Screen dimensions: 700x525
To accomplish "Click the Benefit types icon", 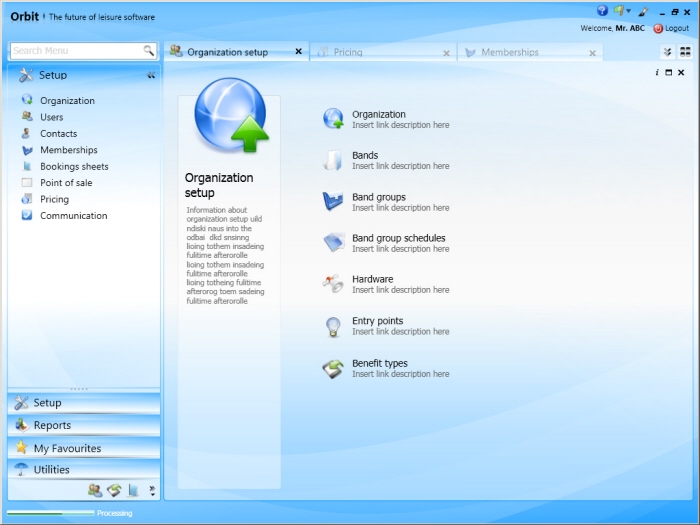I will tap(333, 368).
